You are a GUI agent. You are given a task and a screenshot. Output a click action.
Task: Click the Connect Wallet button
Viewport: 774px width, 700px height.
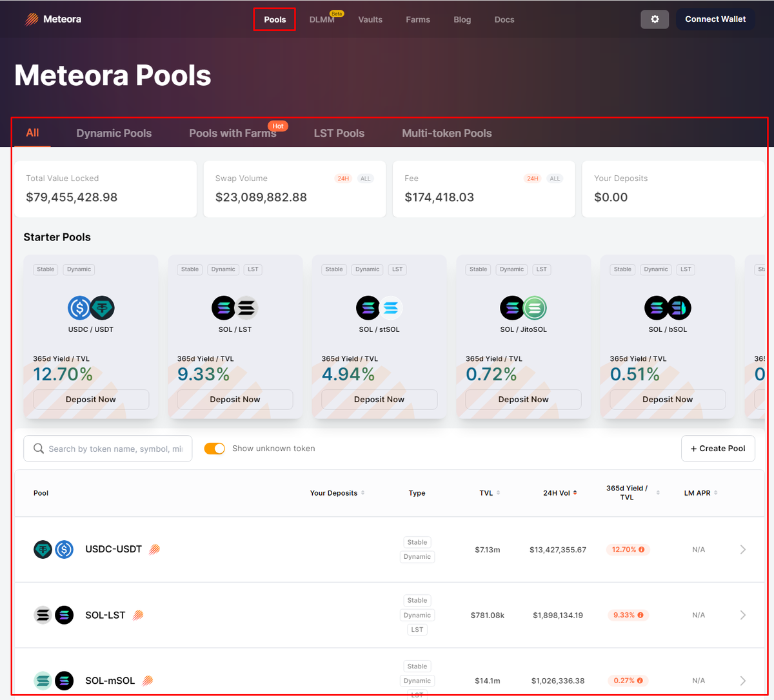(x=715, y=19)
